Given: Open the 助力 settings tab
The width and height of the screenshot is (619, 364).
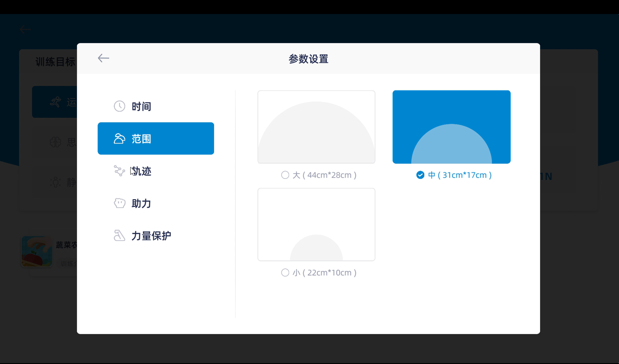Looking at the screenshot, I should 141,203.
